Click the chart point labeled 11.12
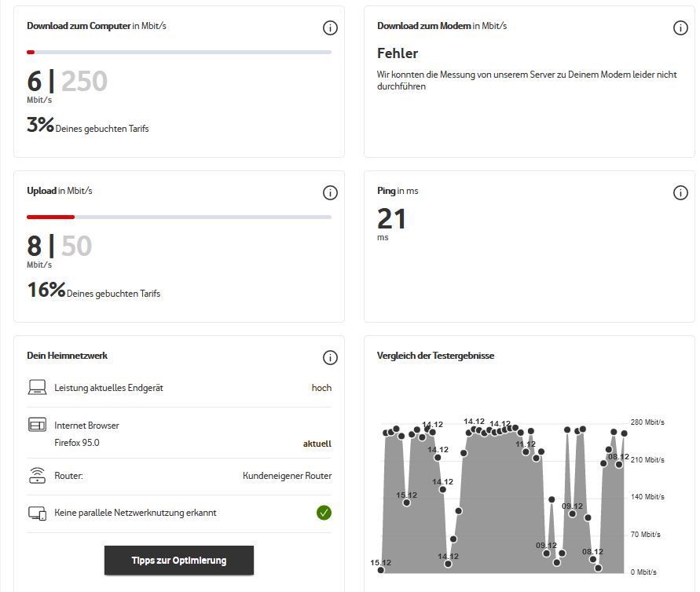Viewport: 700px width, 592px height. point(526,452)
